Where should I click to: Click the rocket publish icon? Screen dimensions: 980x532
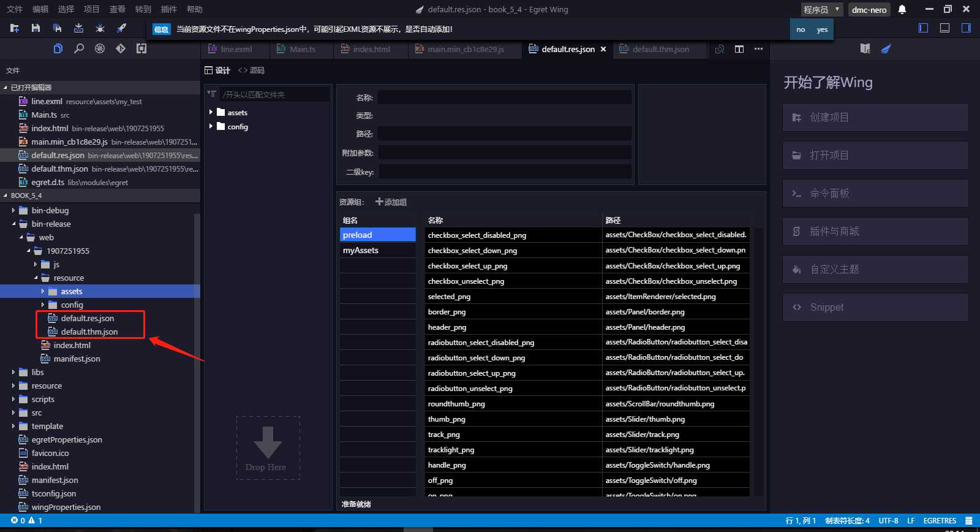121,28
